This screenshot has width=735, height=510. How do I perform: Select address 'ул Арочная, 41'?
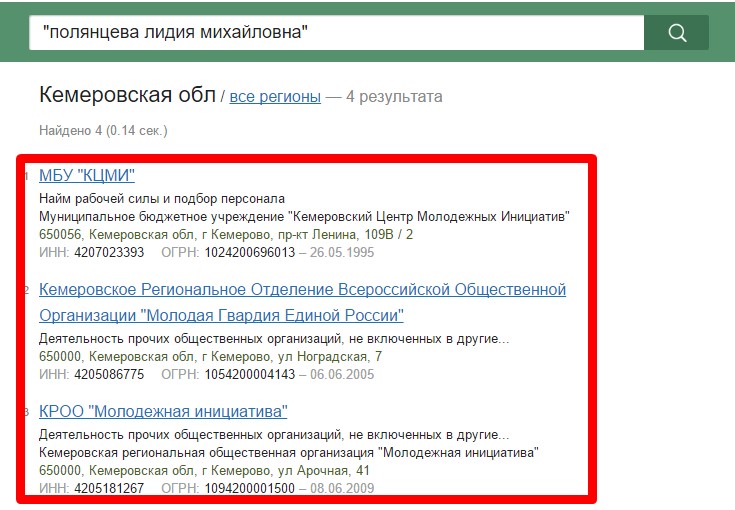(324, 471)
